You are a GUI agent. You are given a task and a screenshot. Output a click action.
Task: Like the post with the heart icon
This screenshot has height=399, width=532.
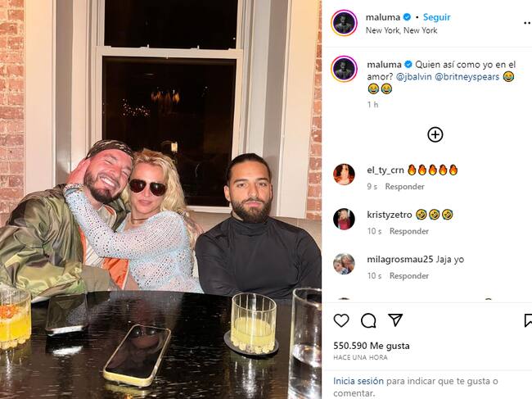tap(341, 320)
